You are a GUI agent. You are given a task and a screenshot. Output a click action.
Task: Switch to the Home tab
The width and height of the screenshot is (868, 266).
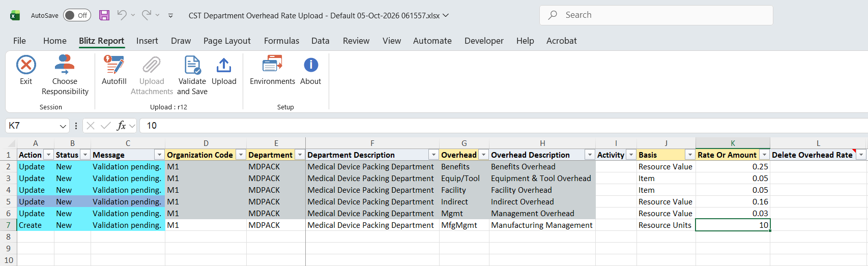pyautogui.click(x=55, y=41)
